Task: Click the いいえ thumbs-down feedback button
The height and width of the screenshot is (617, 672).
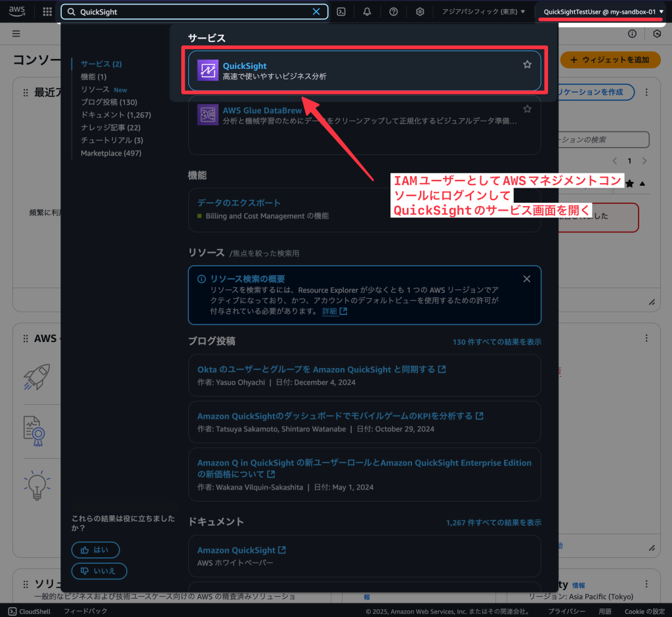Action: 99,571
